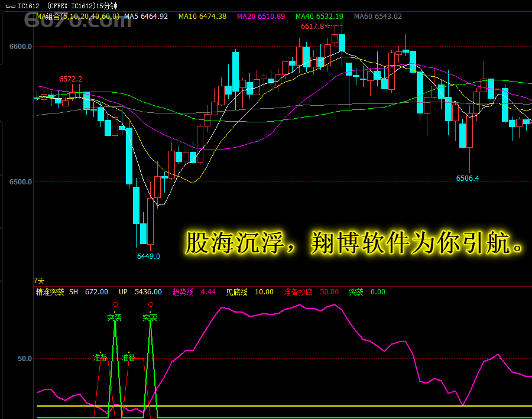The height and width of the screenshot is (419, 532).
Task: Click the second 突袭 signal marker
Action: pos(150,317)
